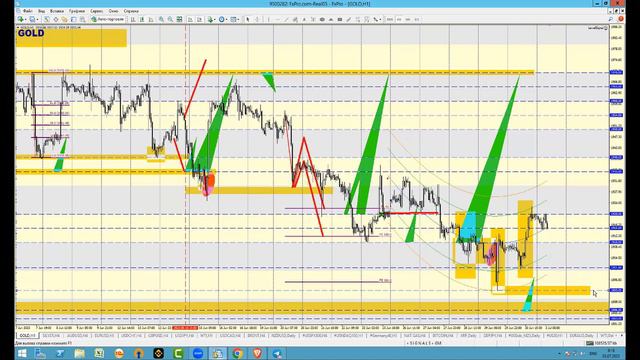Tile chart windows icon
This screenshot has width=640, height=360.
pos(179,19)
